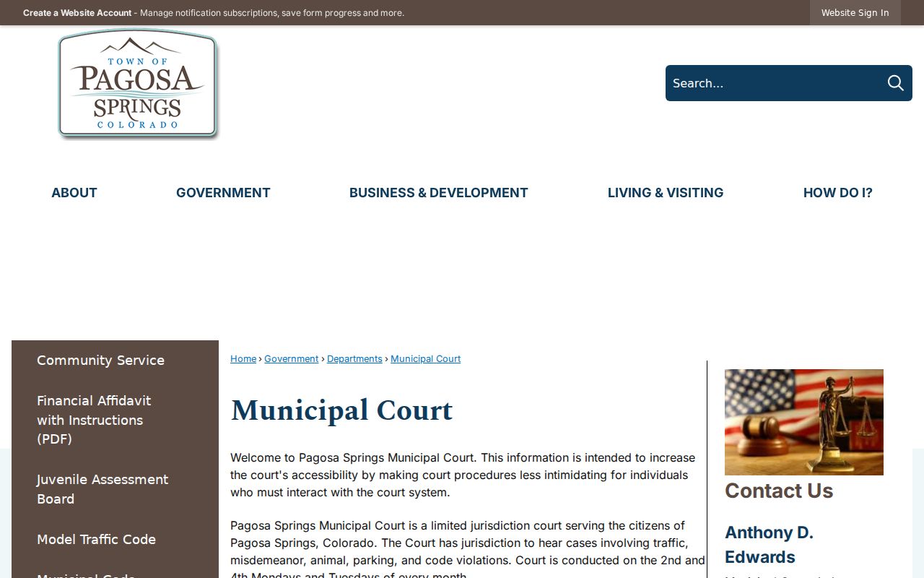The height and width of the screenshot is (578, 924).
Task: Open the How Do I? menu
Action: 838,193
